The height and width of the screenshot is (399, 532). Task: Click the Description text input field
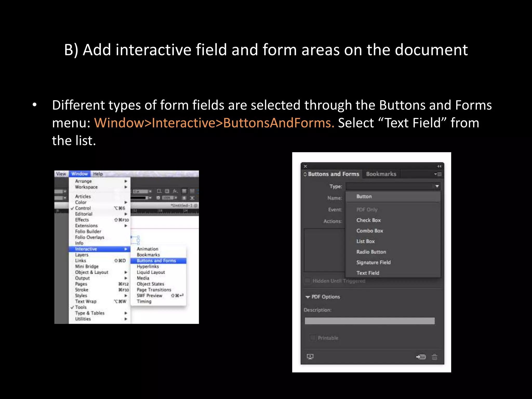pos(369,321)
